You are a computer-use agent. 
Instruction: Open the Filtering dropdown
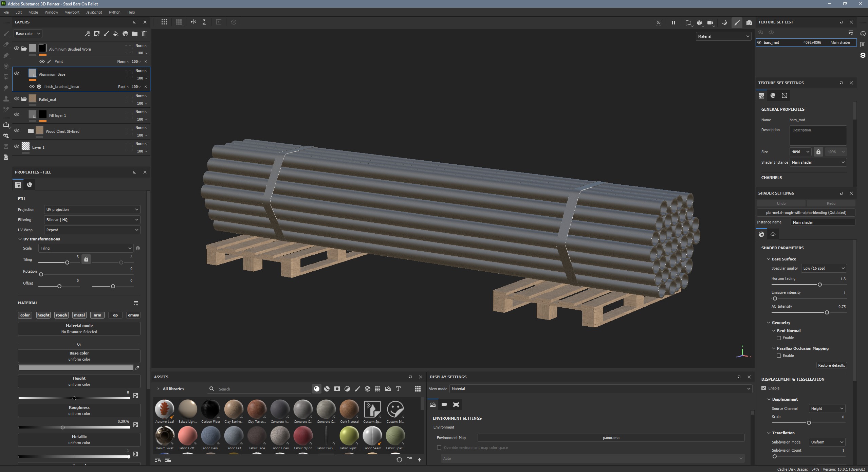92,220
